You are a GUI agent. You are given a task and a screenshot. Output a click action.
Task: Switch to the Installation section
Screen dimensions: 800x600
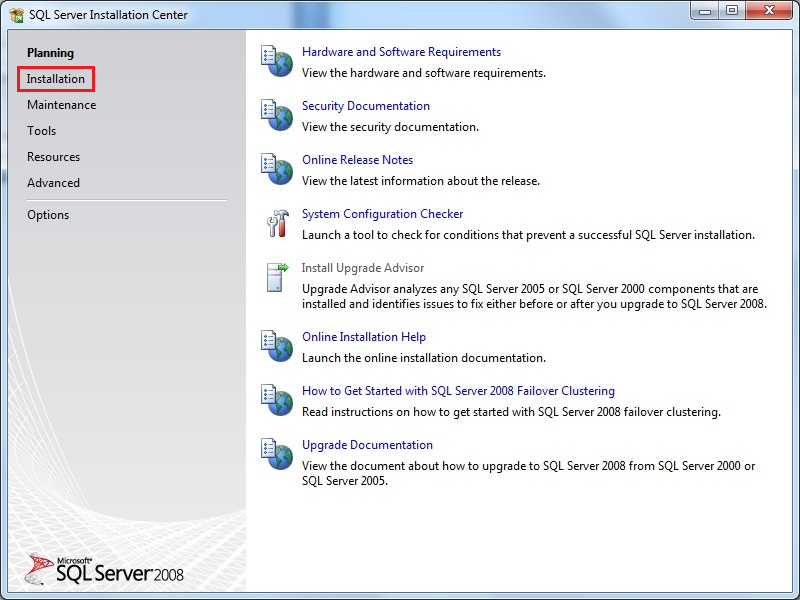pyautogui.click(x=56, y=79)
